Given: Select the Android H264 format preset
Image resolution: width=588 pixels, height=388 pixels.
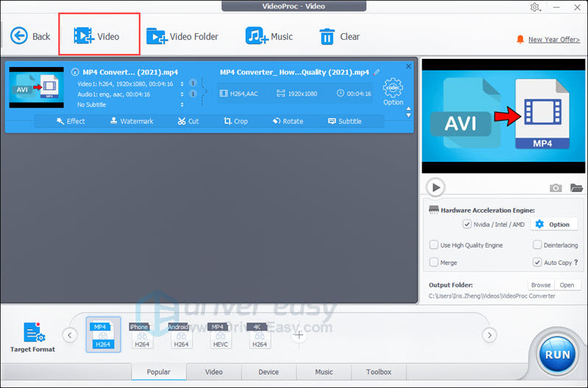Looking at the screenshot, I should coord(181,335).
